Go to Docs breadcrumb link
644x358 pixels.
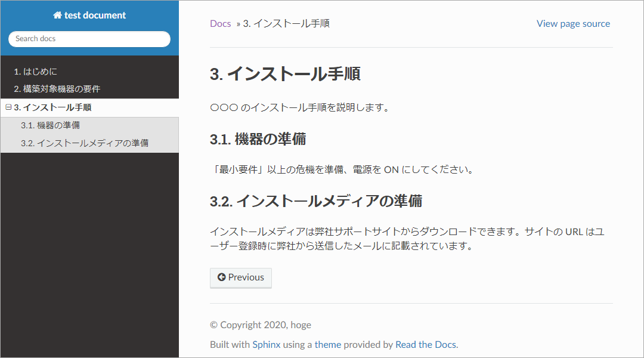221,24
